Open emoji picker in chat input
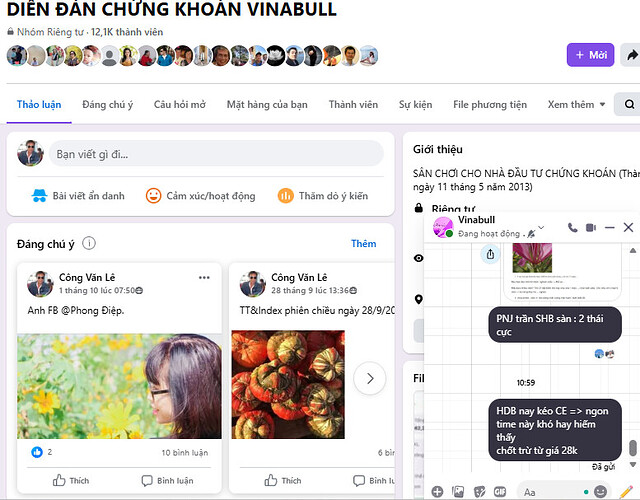Screen dimensions: 640x500 (600, 491)
